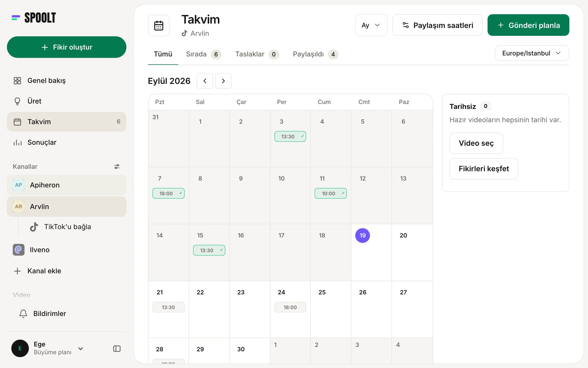Image resolution: width=588 pixels, height=368 pixels.
Task: Select the date 29 in the calendar
Action: point(200,349)
